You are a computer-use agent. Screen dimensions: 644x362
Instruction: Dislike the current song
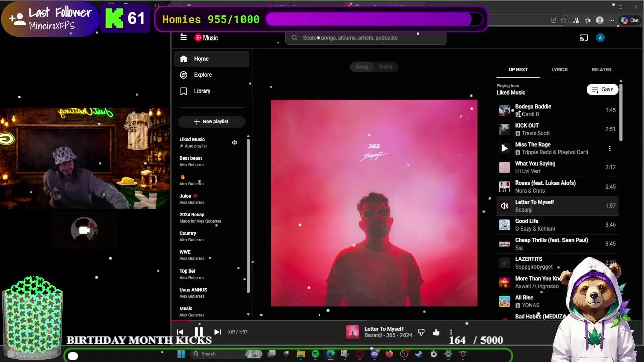[421, 332]
